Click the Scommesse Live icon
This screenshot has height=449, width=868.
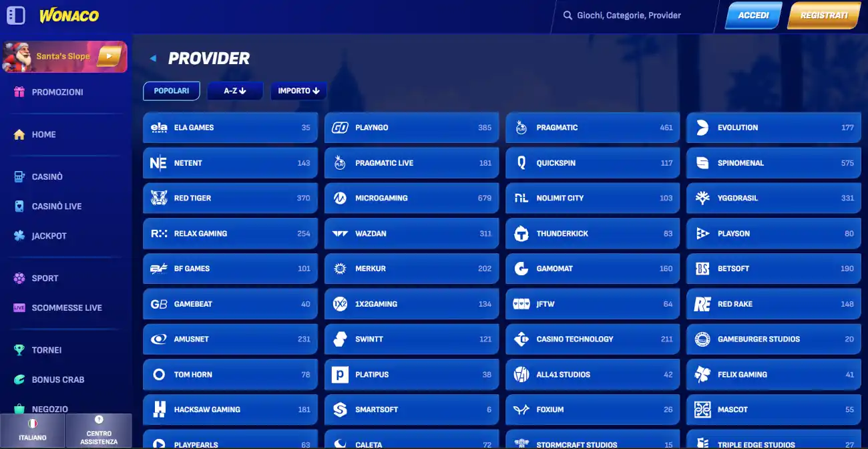pyautogui.click(x=19, y=308)
